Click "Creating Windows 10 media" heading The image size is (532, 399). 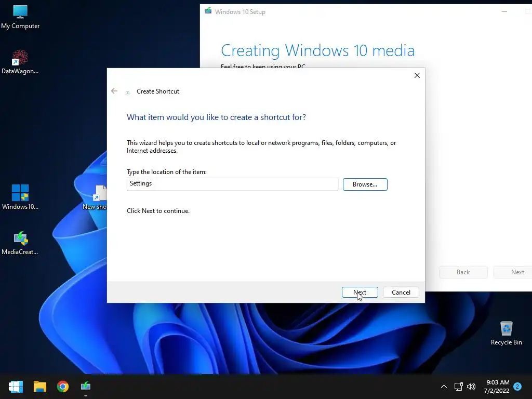(x=317, y=50)
